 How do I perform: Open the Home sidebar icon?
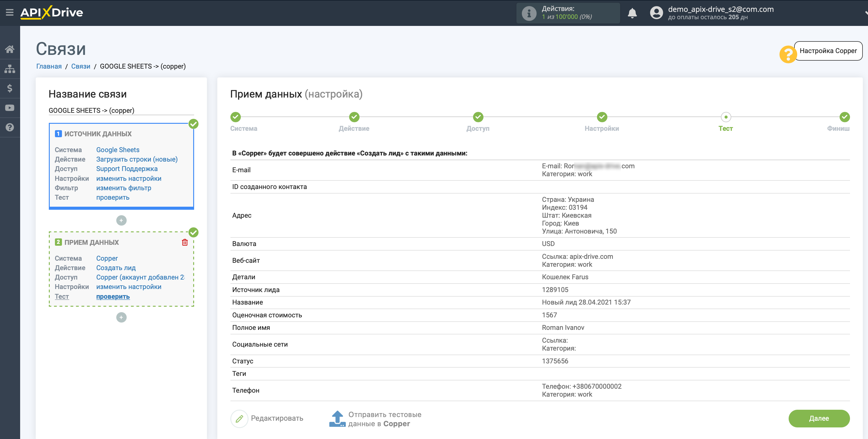[x=10, y=49]
